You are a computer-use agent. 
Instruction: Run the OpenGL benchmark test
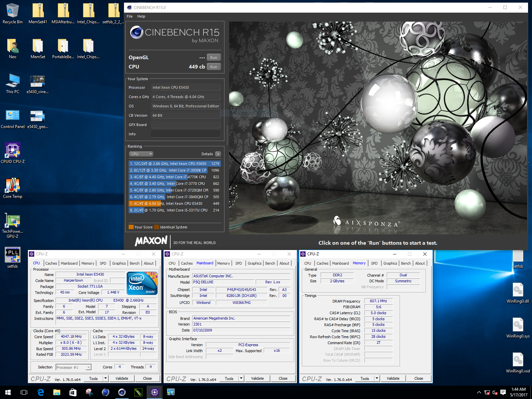213,58
